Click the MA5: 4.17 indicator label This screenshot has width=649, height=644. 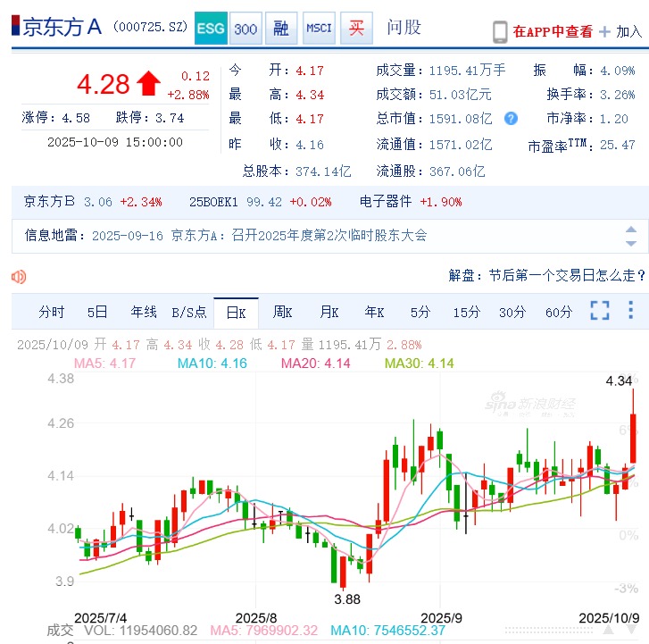click(104, 364)
